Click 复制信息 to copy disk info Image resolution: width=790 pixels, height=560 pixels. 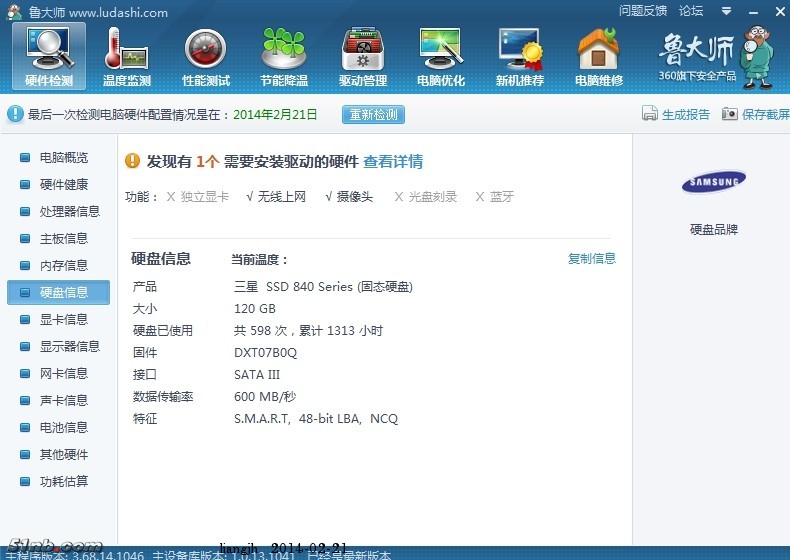[x=591, y=258]
